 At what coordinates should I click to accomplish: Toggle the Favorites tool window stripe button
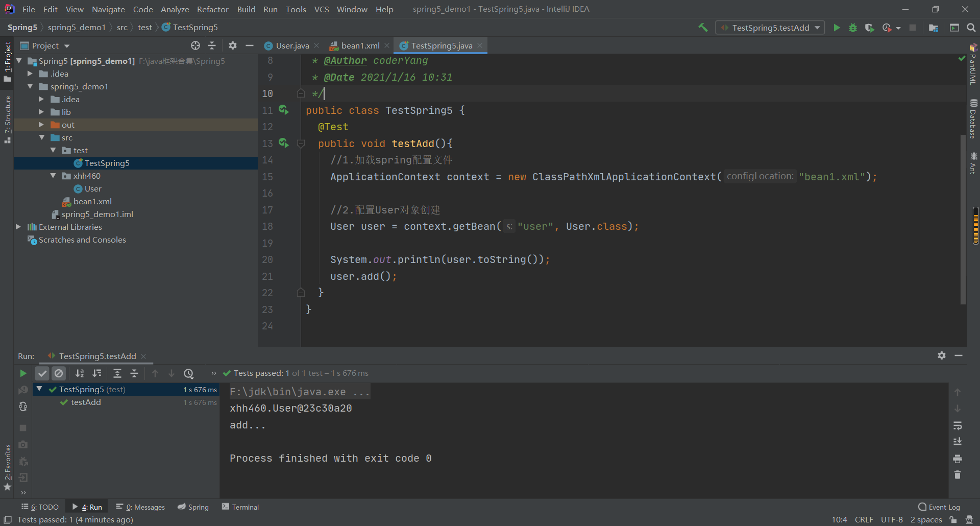7,467
